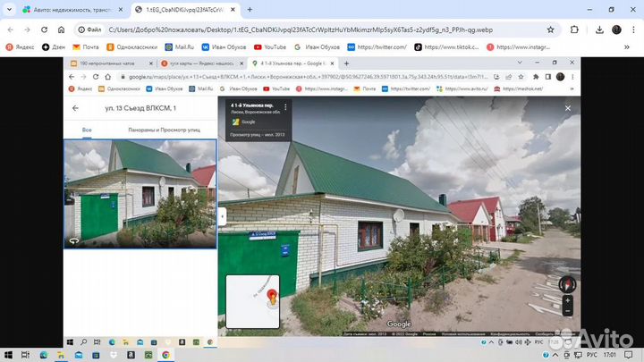Open a new Chrome tab

coord(250,10)
